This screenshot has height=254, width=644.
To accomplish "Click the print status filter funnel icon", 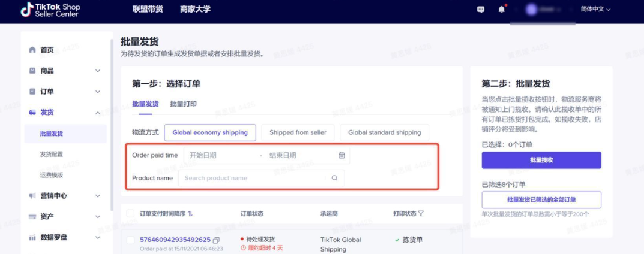I will tap(421, 214).
